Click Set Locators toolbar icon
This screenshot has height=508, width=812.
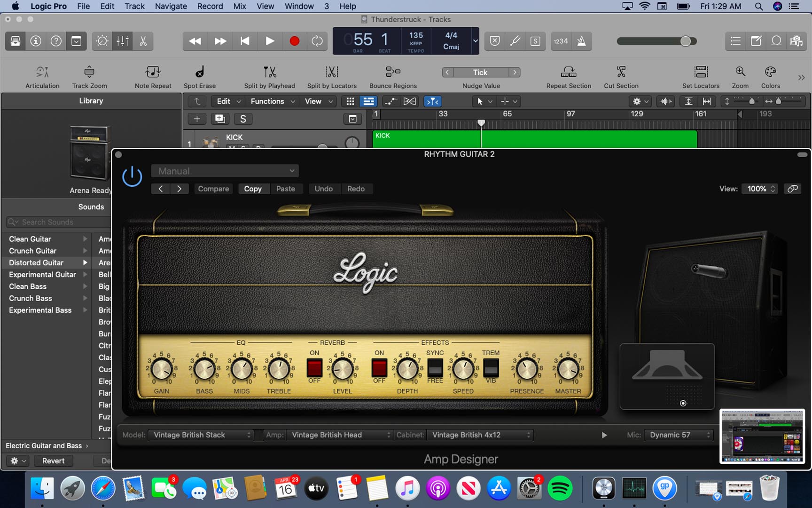point(701,72)
